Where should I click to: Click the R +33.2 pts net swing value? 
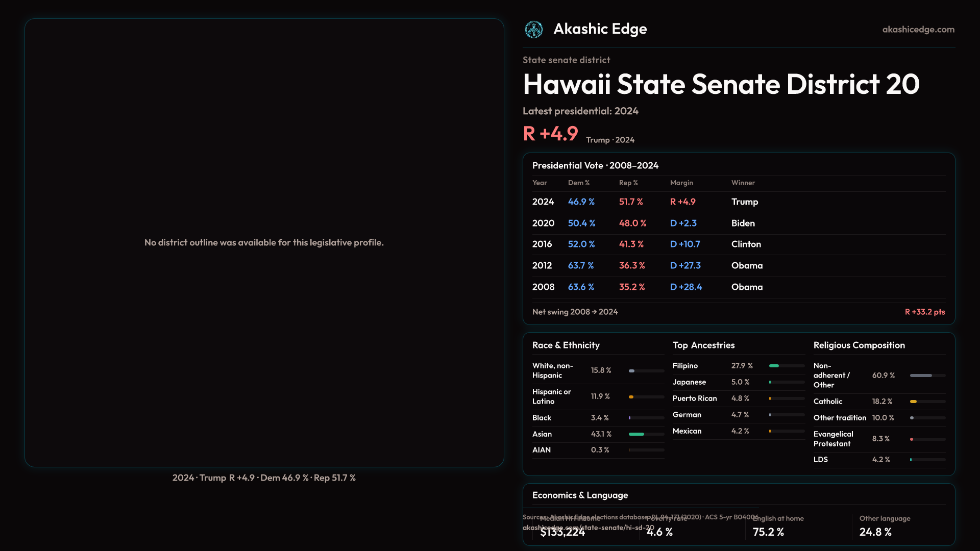(x=924, y=312)
